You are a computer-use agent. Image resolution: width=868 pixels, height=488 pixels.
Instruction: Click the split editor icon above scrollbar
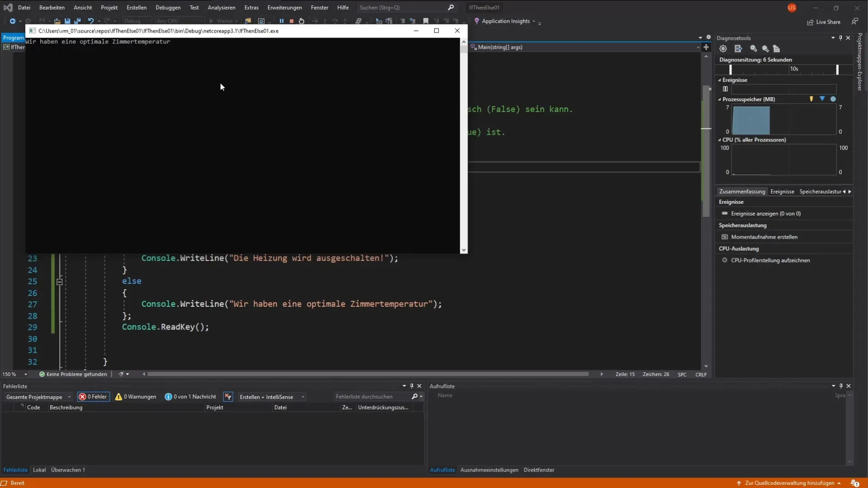[706, 47]
